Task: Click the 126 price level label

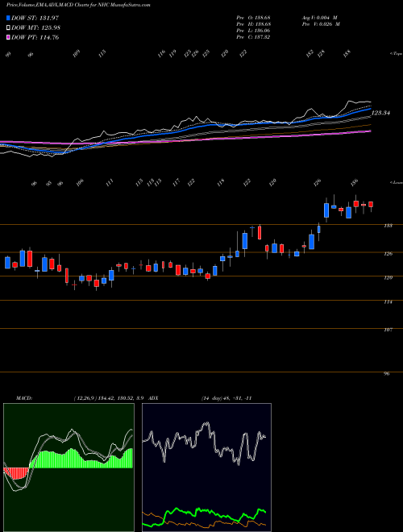Action: (x=389, y=253)
